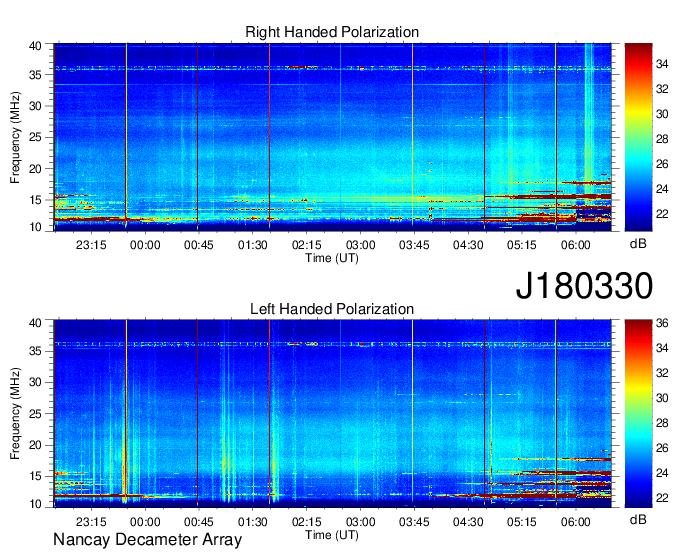This screenshot has width=680, height=552.
Task: Click "Frequency (MHz)" axis label of Right Handed plot
Action: 15,137
